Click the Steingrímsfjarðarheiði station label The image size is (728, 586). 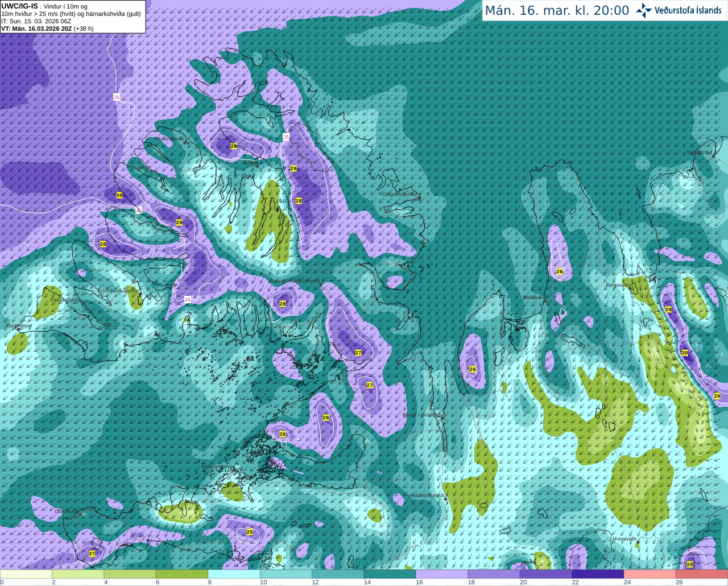pos(295,281)
